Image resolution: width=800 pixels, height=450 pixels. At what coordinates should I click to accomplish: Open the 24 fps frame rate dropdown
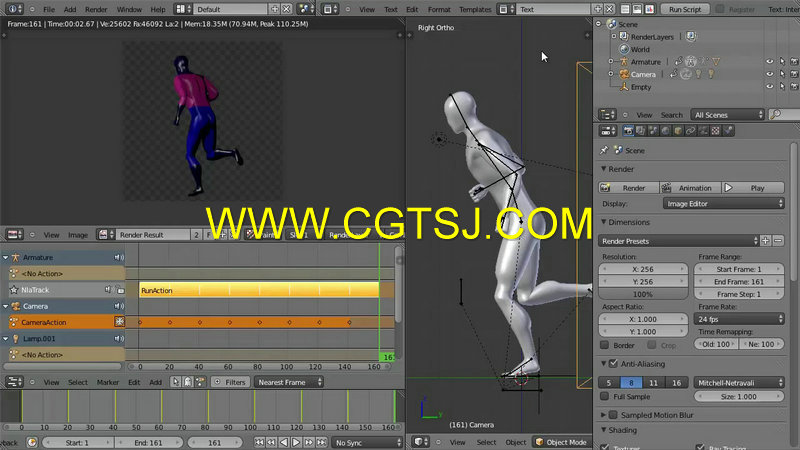[739, 319]
